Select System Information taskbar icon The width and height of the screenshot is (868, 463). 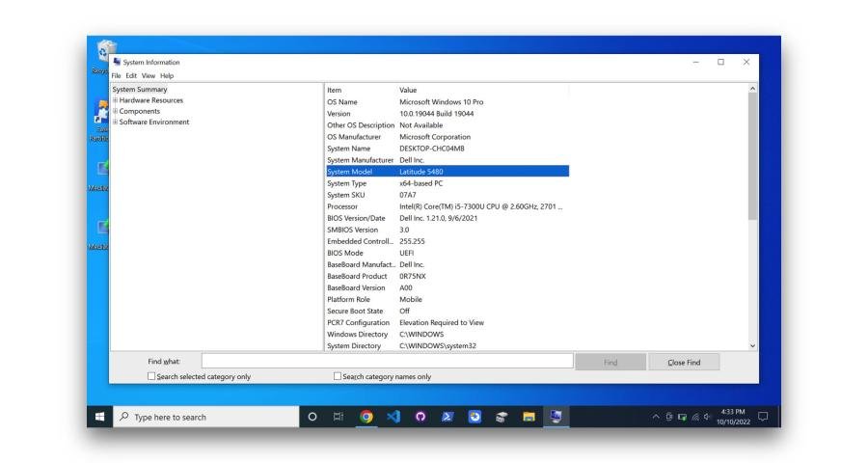point(556,417)
